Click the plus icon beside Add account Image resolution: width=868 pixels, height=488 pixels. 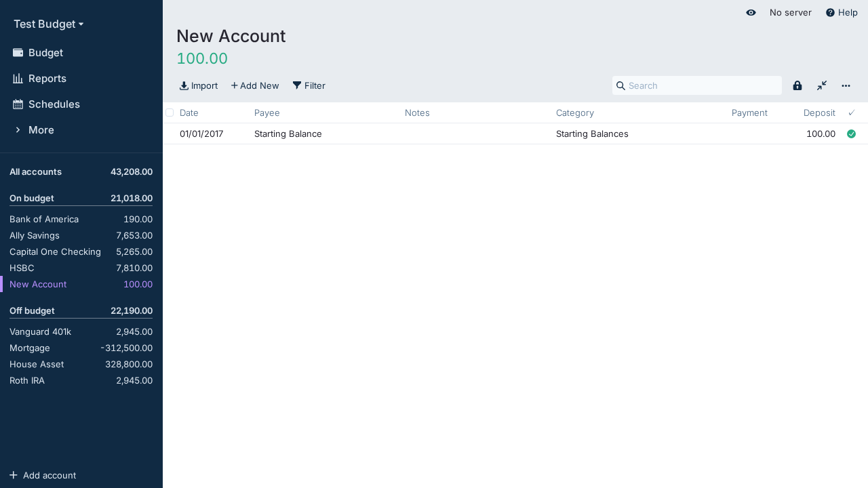[x=14, y=475]
